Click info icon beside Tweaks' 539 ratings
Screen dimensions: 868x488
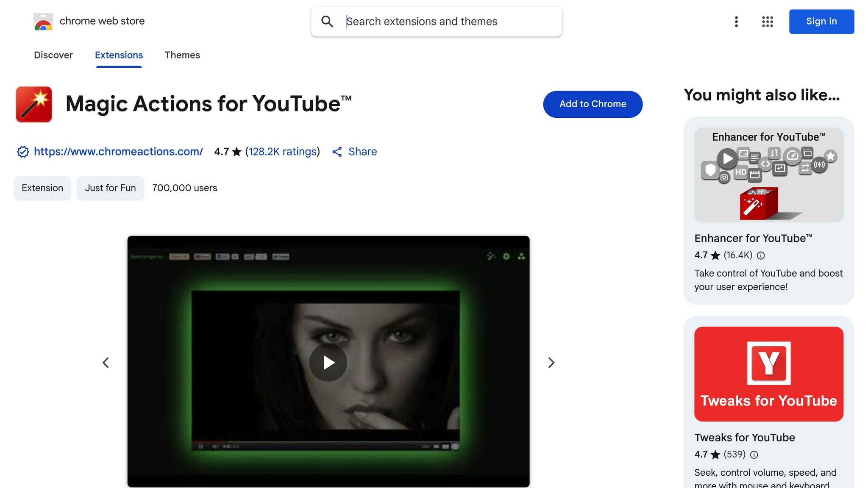point(754,455)
